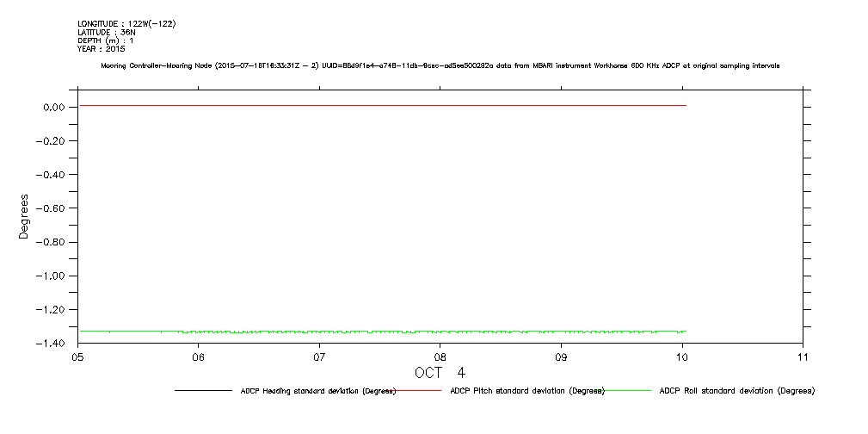
Task: Click the 08 tick label on x-axis
Action: [440, 356]
